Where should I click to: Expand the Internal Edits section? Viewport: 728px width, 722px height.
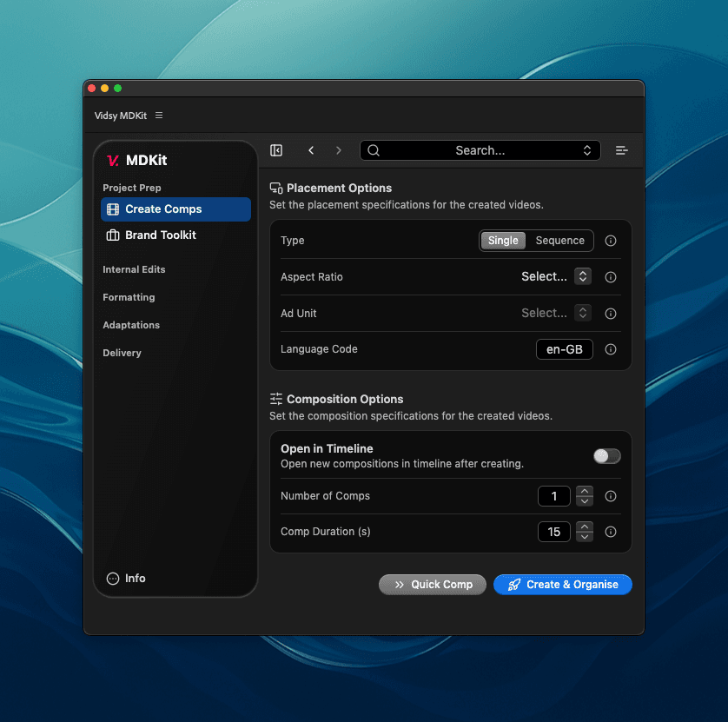[x=134, y=269]
